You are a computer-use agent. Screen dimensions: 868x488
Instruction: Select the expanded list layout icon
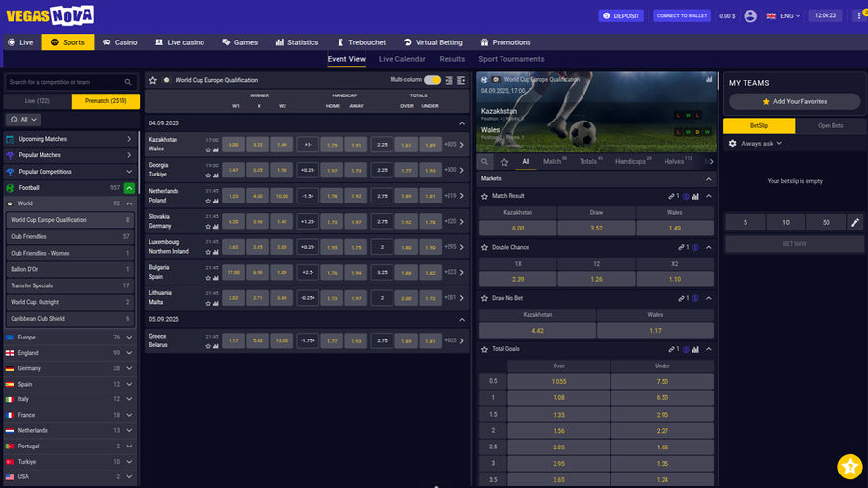click(461, 80)
